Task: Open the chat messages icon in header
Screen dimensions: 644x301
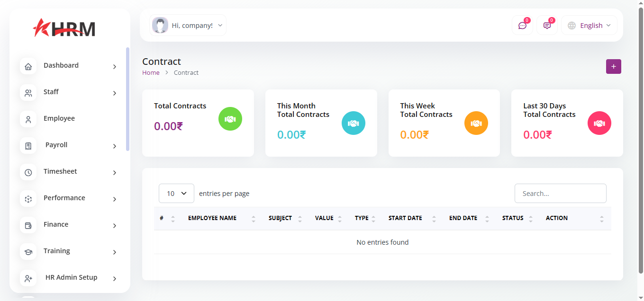Action: point(522,26)
